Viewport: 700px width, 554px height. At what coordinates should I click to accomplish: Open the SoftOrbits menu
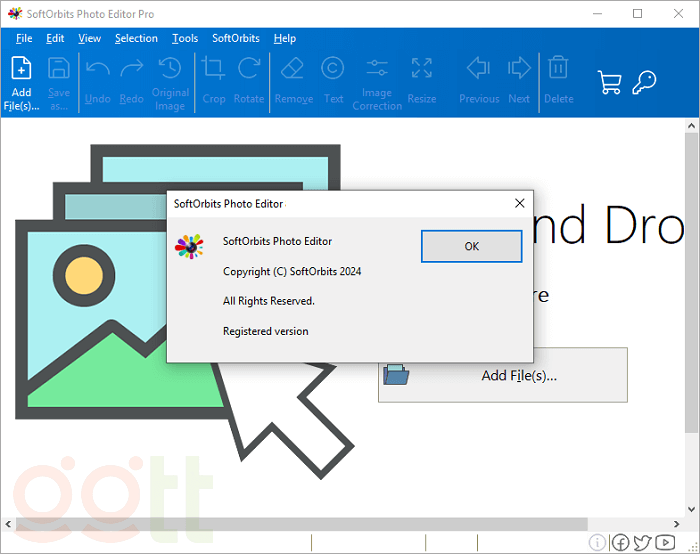(235, 38)
